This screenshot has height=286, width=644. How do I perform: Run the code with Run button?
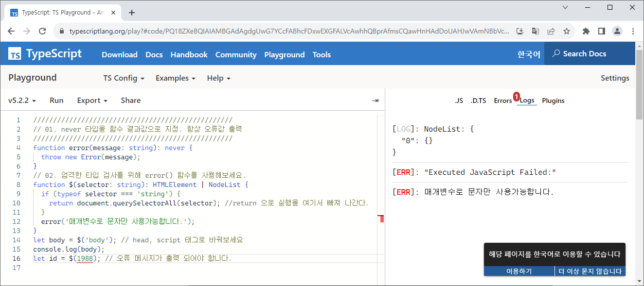click(56, 101)
